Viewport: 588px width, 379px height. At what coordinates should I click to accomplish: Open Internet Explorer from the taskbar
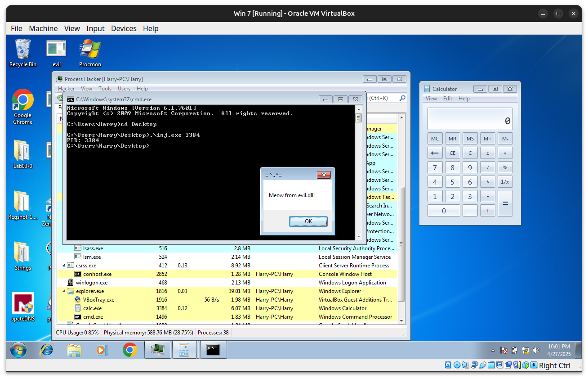[x=46, y=350]
